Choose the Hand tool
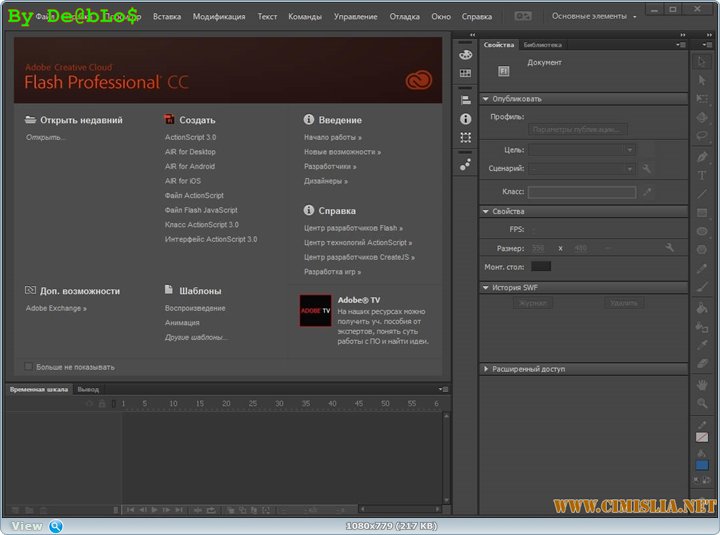Screen dimensions: 720x535 pyautogui.click(x=702, y=383)
